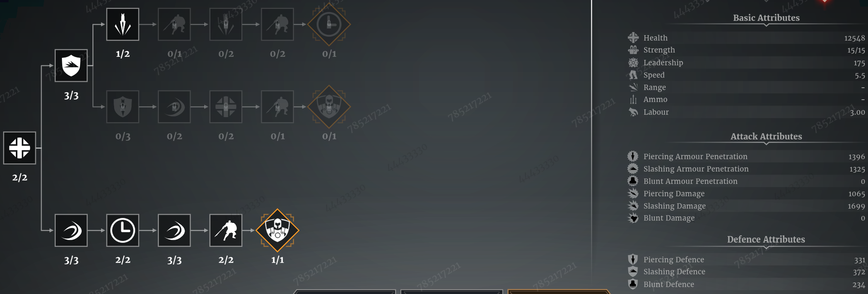Image resolution: width=868 pixels, height=294 pixels.
Task: Select the lit soldier skill node 2/2
Action: [x=226, y=230]
